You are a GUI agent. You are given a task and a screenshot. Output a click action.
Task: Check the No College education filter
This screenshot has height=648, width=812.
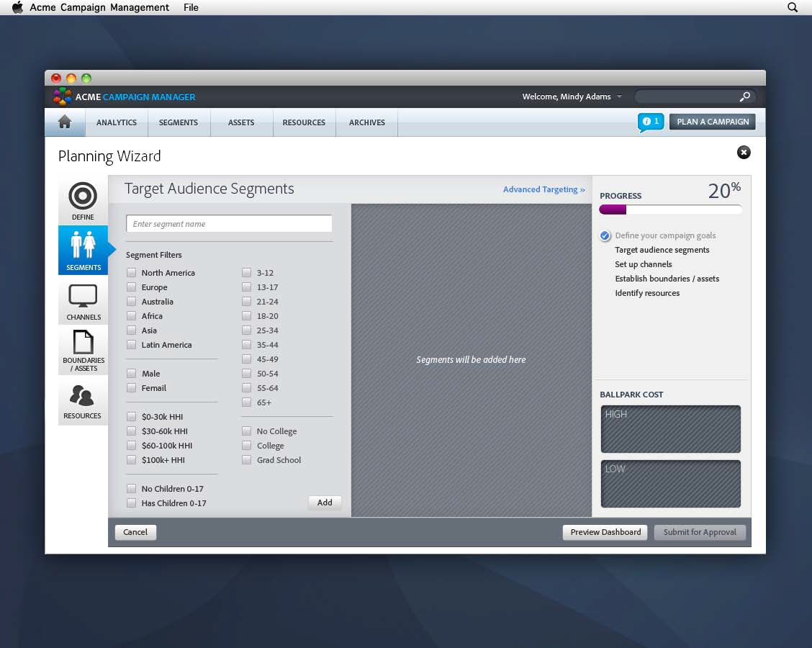pos(246,431)
